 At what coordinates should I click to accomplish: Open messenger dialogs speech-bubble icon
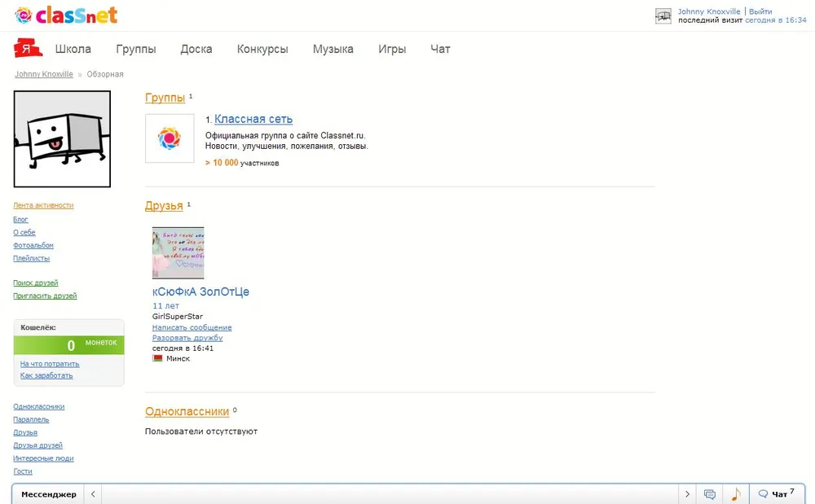[x=710, y=494]
